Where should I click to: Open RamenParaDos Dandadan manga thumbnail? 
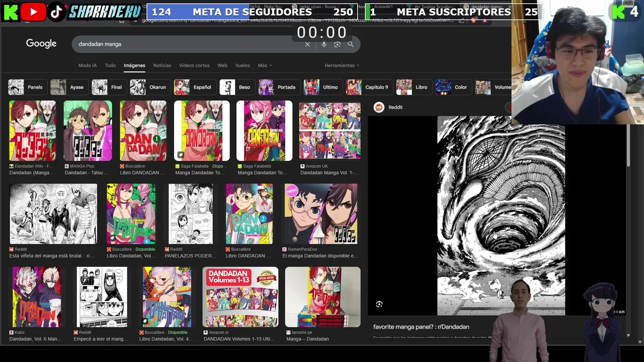(x=321, y=214)
